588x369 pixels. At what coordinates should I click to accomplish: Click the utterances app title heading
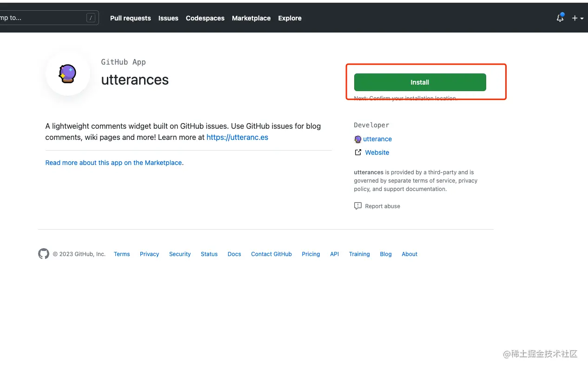point(135,80)
